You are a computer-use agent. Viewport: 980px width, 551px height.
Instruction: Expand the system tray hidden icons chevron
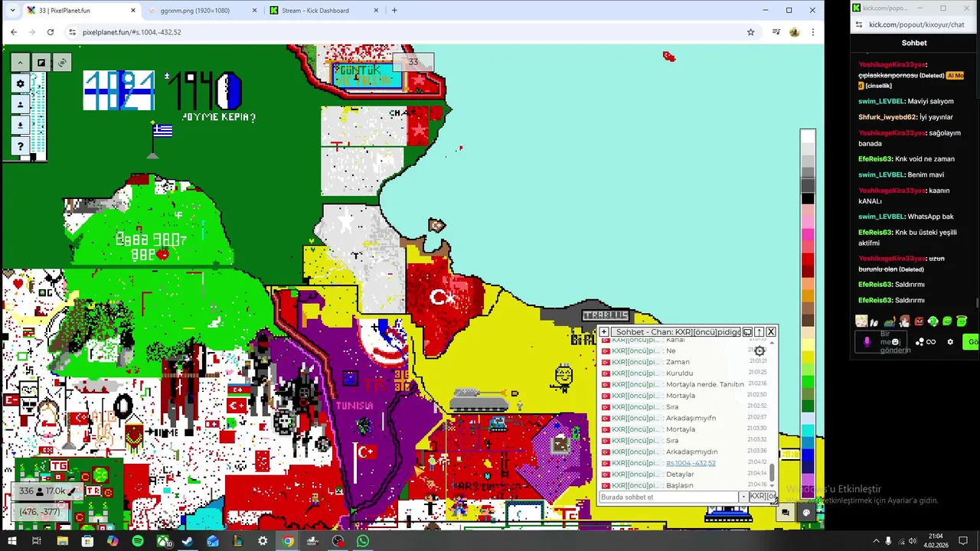tap(876, 541)
